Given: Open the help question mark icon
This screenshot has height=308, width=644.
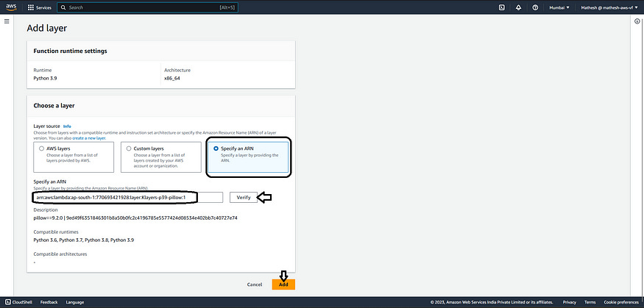Looking at the screenshot, I should 535,7.
